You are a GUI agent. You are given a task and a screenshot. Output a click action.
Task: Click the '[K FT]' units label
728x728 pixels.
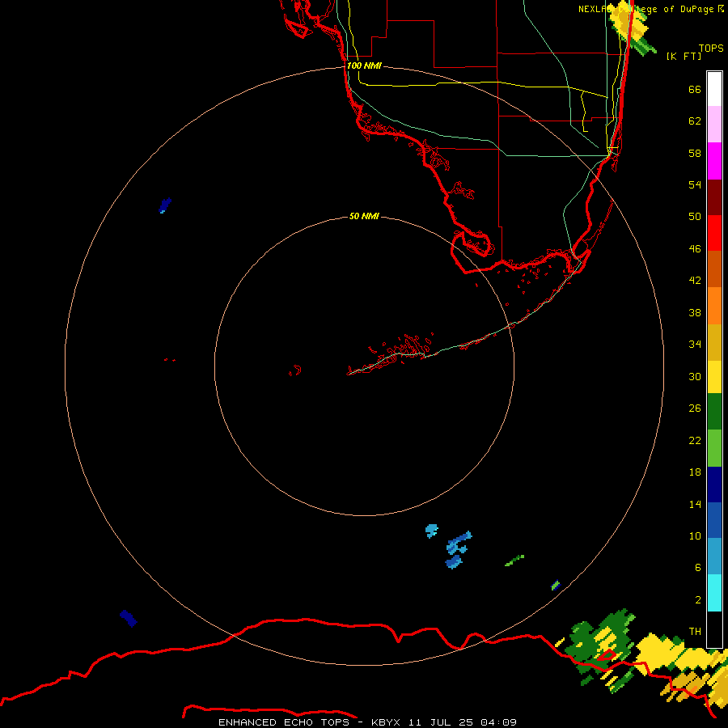pyautogui.click(x=684, y=56)
